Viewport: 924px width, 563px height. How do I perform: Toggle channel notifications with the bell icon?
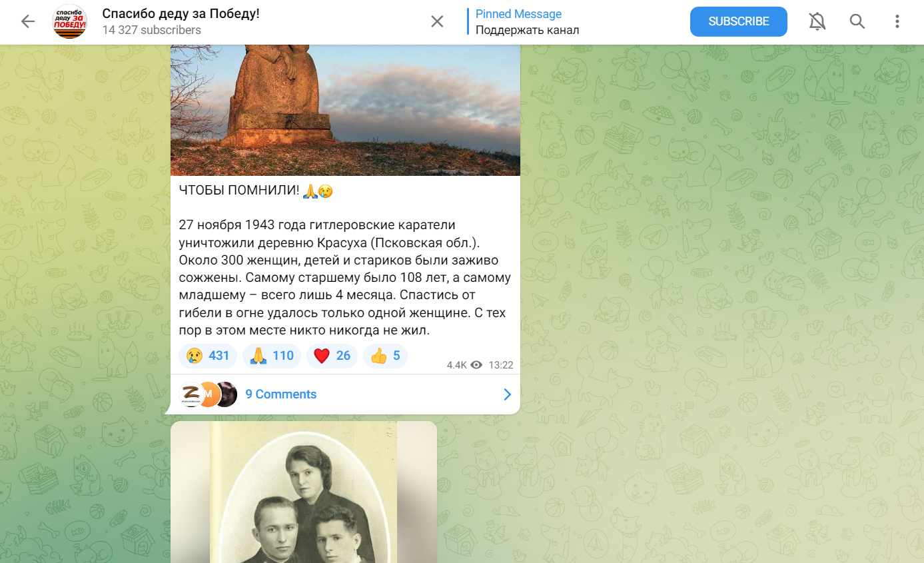817,21
